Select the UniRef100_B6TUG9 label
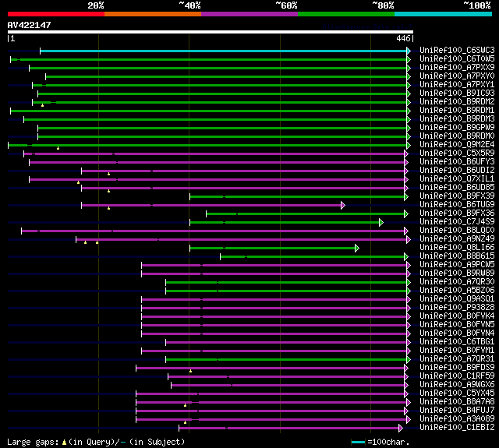This screenshot has width=499, height=448. 457,205
